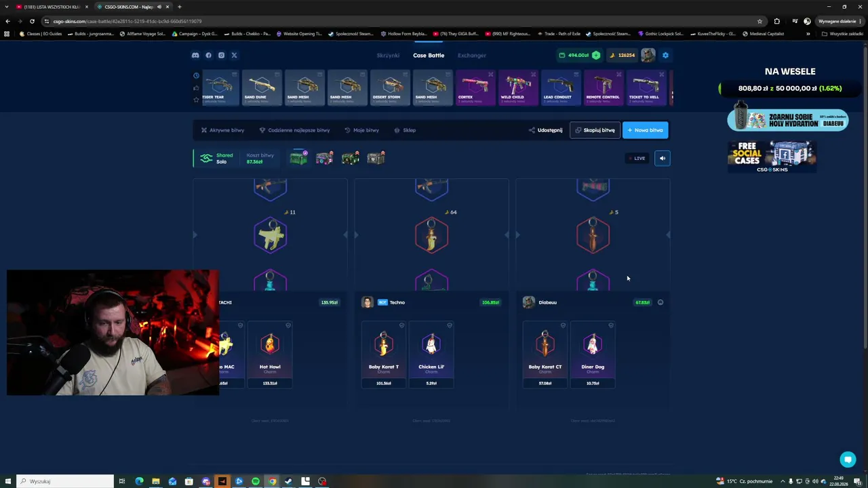The height and width of the screenshot is (488, 868).
Task: Open the Discord link icon
Action: coord(195,55)
